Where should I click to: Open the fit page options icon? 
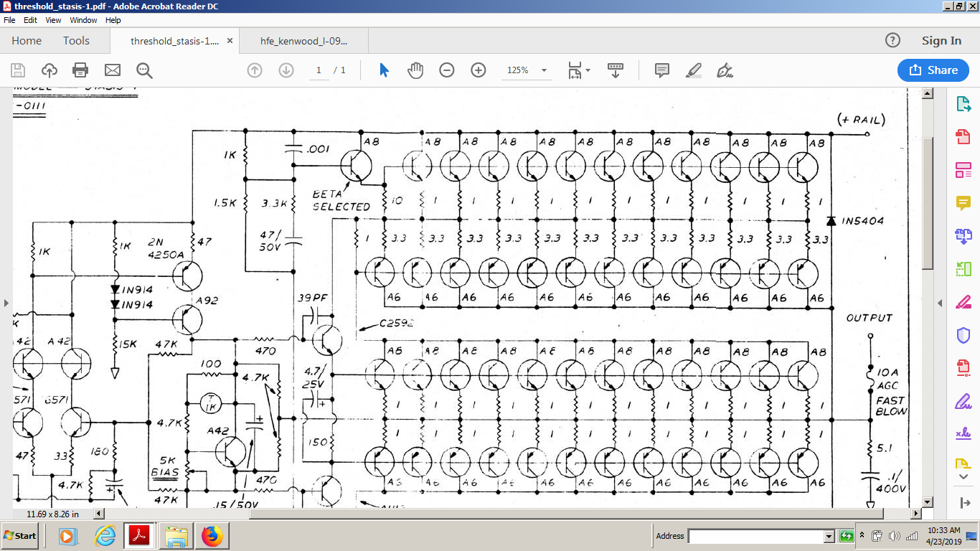[x=579, y=70]
